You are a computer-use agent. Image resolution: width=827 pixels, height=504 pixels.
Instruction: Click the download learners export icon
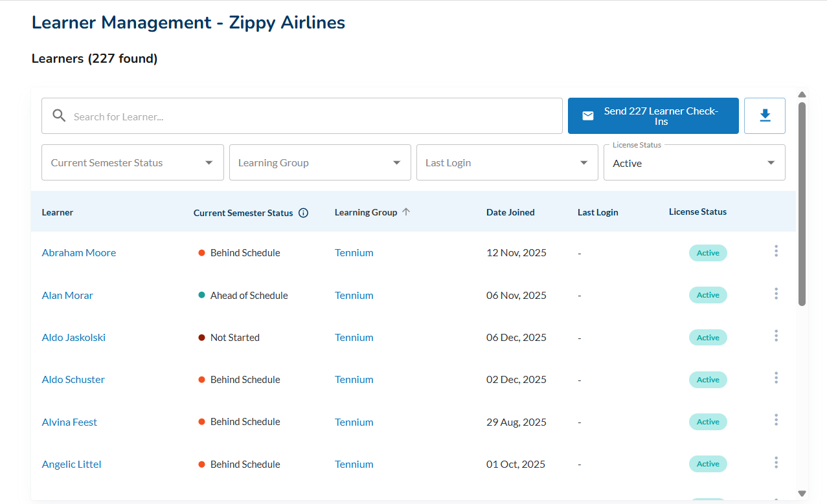764,116
